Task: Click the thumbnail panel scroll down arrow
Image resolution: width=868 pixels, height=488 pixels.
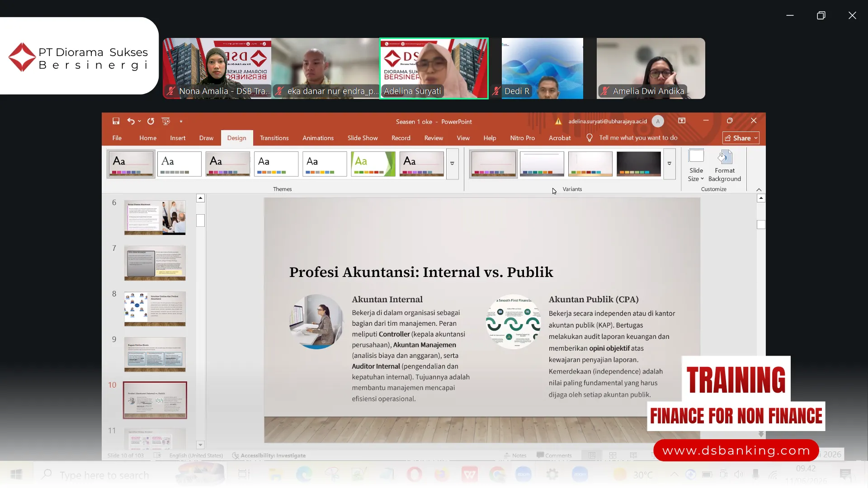Action: coord(200,445)
